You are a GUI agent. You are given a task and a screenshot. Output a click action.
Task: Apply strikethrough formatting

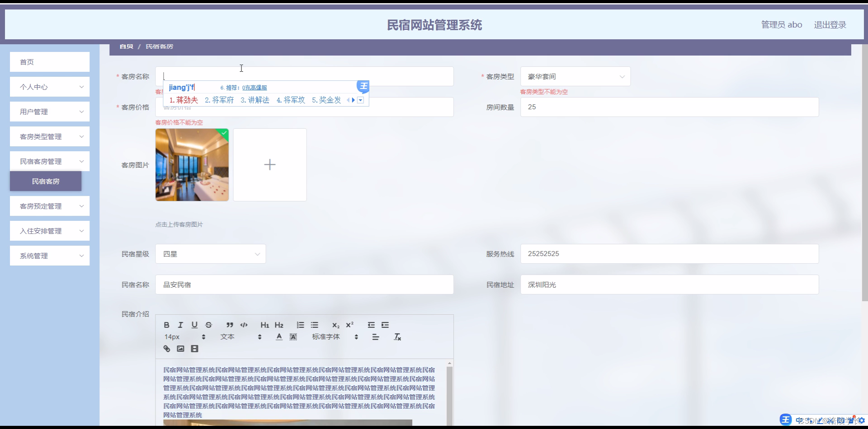pyautogui.click(x=209, y=325)
